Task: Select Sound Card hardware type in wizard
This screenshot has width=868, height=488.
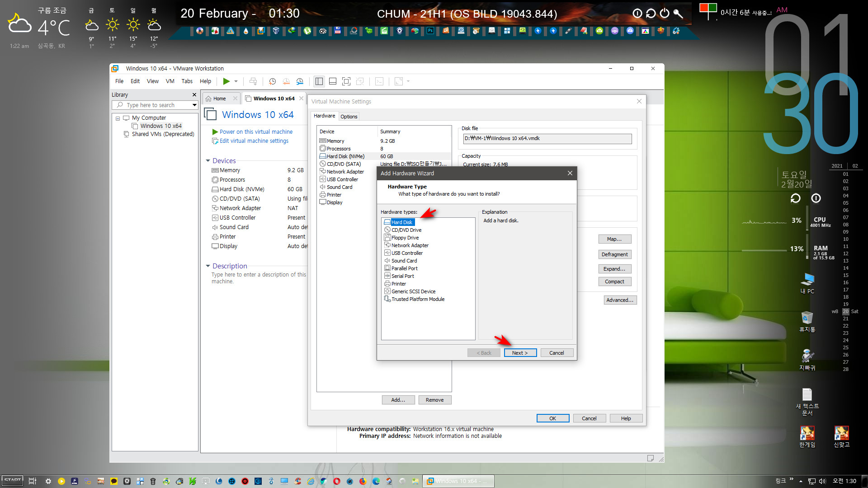Action: pos(404,261)
